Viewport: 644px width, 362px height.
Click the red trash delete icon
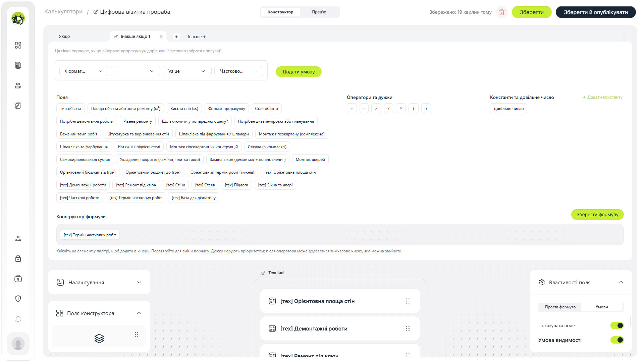click(502, 12)
